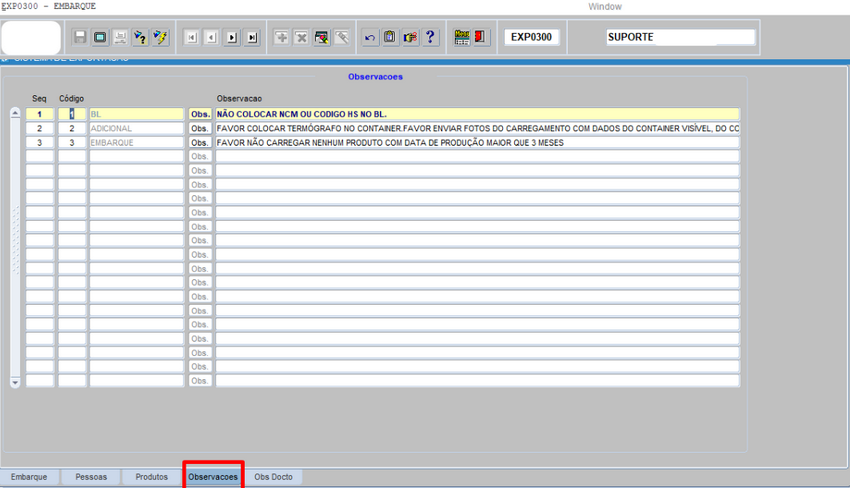The image size is (850, 488).
Task: Click the Enter Query icon with question mark
Action: [141, 37]
